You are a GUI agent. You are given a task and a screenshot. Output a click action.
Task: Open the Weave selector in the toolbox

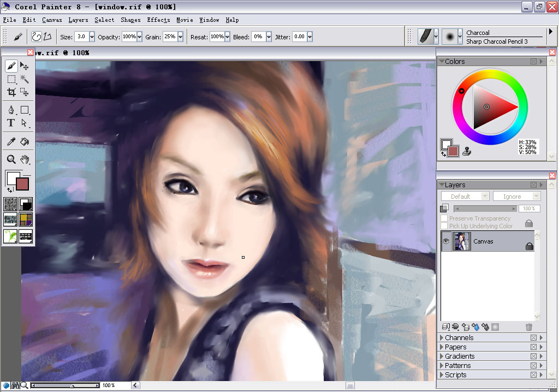tap(26, 219)
